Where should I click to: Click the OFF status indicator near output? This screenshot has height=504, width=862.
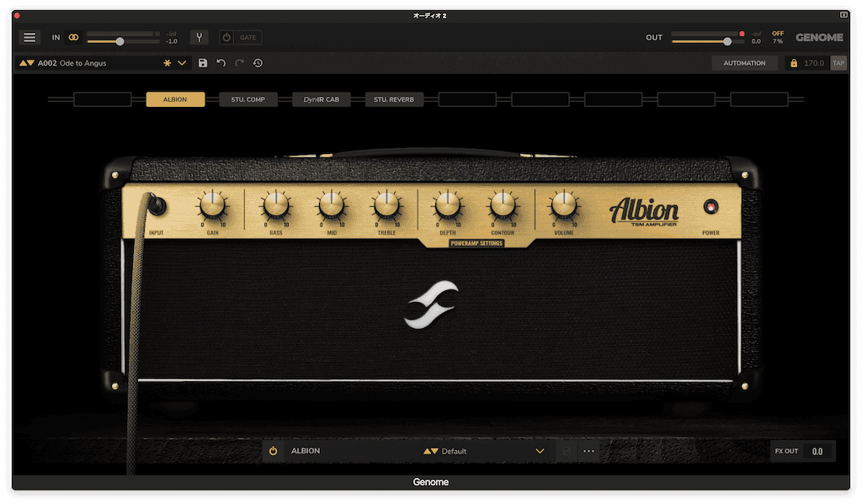pos(778,34)
